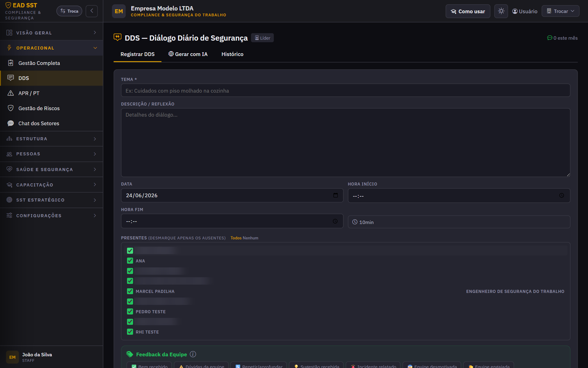Uncheck the blurred attendee checkbox below ANA
The width and height of the screenshot is (588, 368).
point(130,271)
